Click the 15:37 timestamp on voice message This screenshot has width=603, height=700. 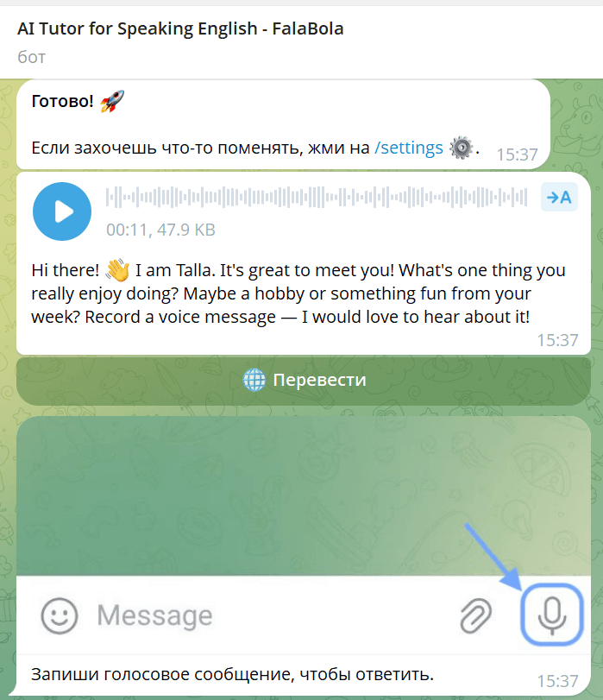pos(557,340)
